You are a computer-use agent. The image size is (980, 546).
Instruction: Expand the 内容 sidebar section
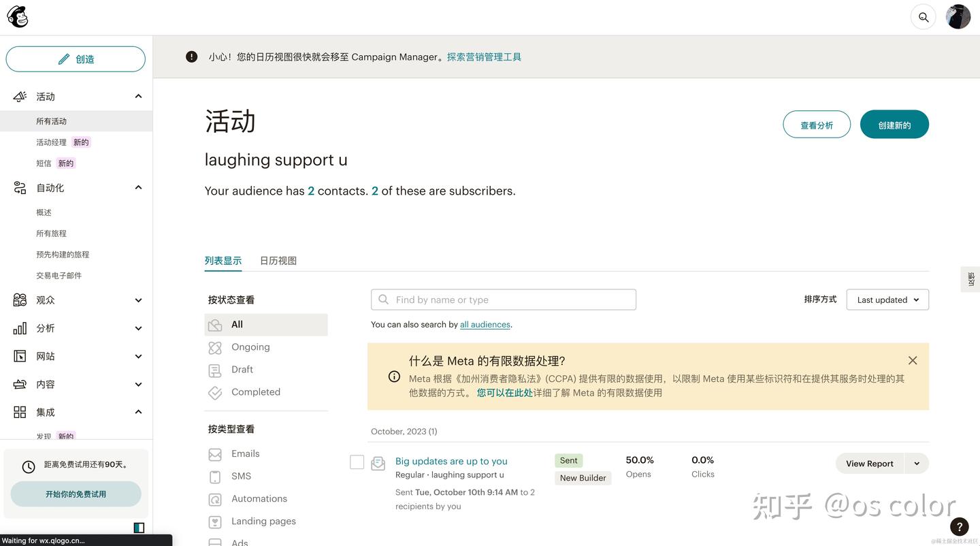pos(138,385)
